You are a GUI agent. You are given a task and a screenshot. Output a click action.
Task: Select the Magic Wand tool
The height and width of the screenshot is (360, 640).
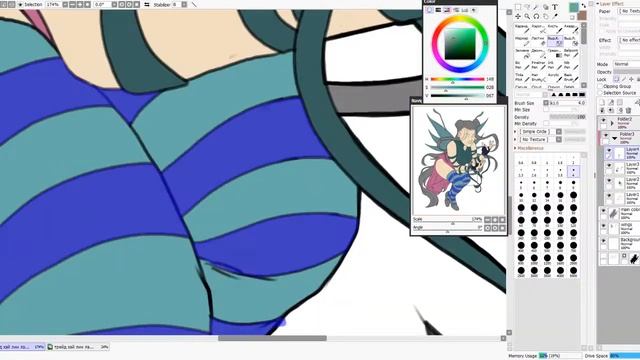coord(536,7)
